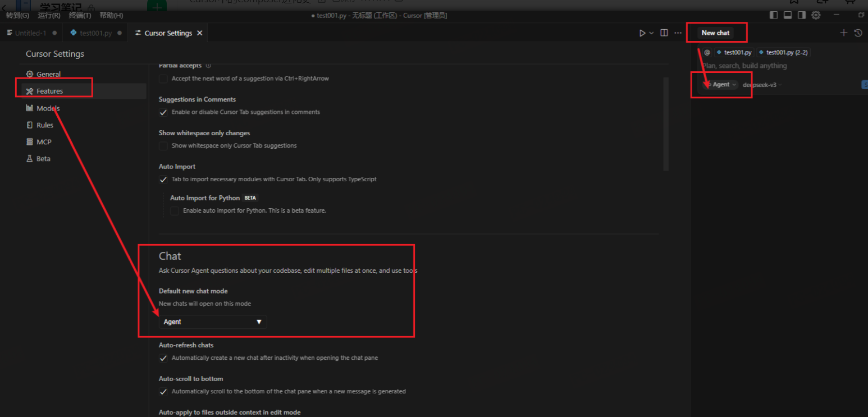Click the Chat section heading
Image resolution: width=868 pixels, height=417 pixels.
170,256
